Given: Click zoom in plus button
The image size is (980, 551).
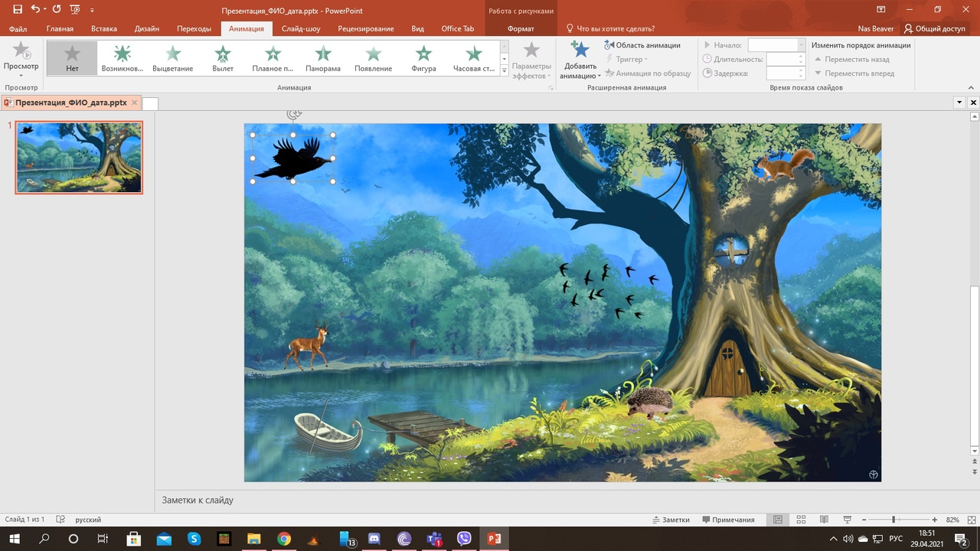Looking at the screenshot, I should point(935,520).
